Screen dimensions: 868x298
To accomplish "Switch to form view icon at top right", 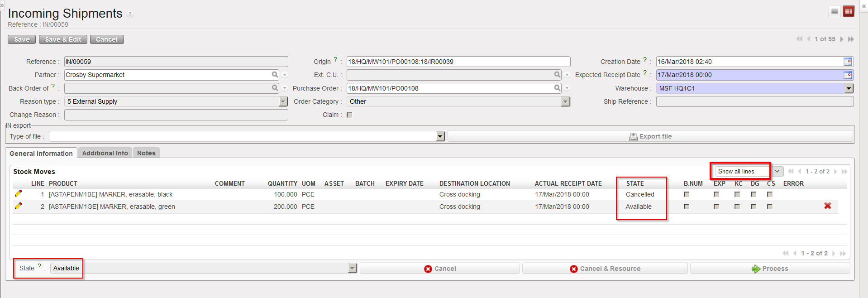I will click(x=849, y=12).
